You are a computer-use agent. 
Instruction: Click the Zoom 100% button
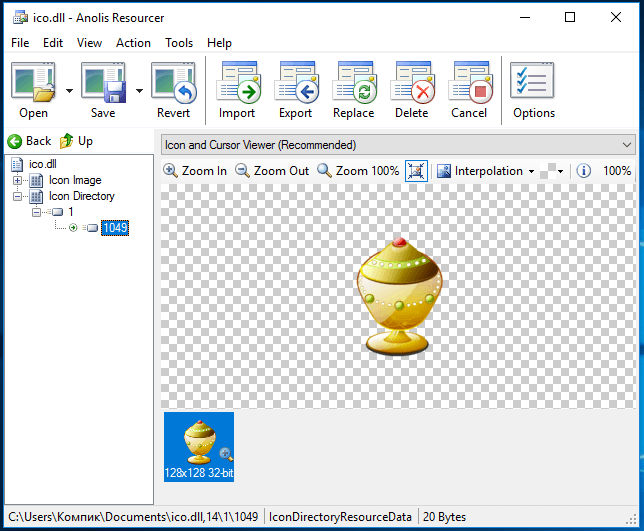pos(358,170)
